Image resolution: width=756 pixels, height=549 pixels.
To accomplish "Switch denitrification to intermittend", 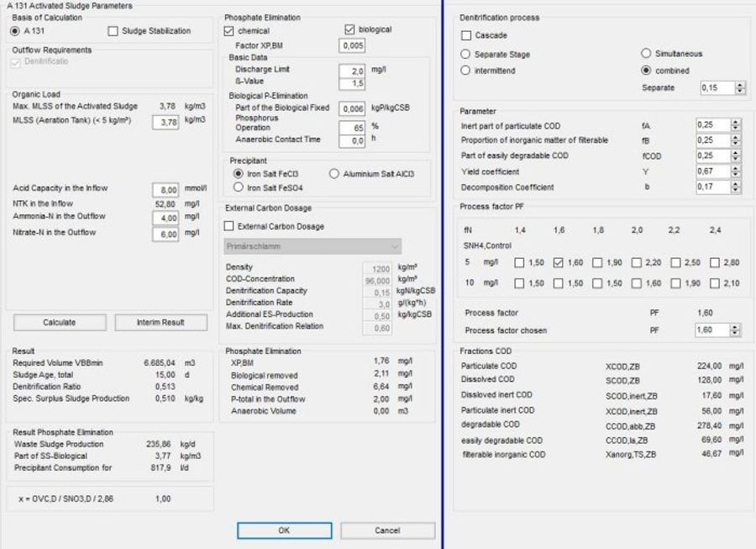I will (465, 71).
